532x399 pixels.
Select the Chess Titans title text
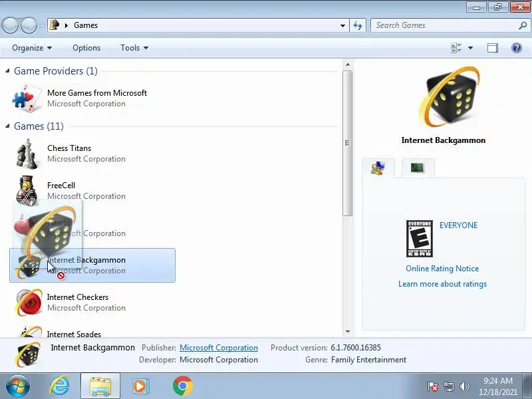(69, 148)
